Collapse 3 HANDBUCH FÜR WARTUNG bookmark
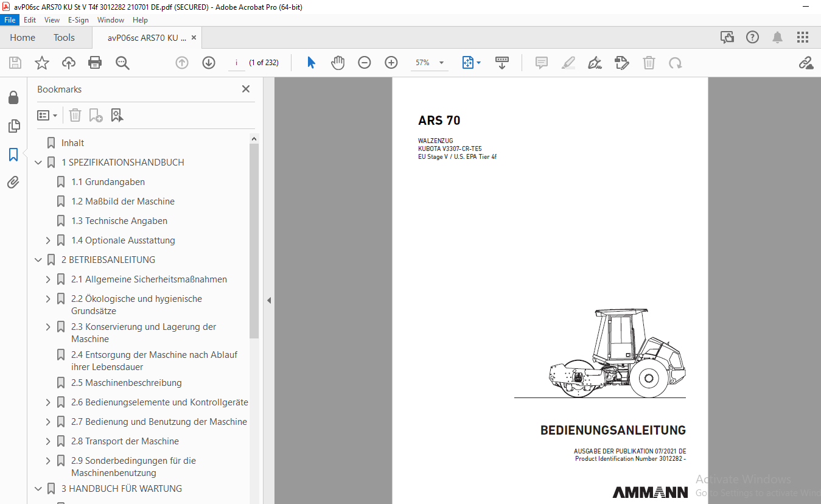Image resolution: width=821 pixels, height=504 pixels. [x=38, y=489]
